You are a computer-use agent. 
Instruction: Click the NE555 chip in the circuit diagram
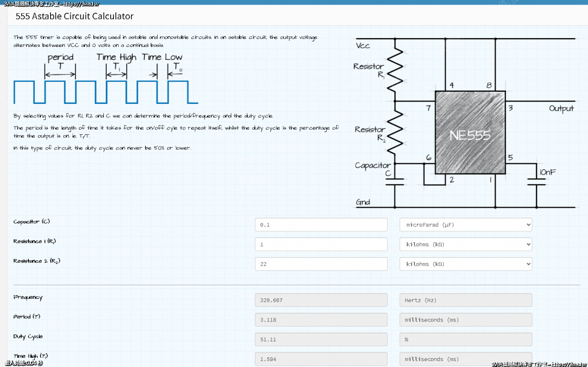click(470, 132)
